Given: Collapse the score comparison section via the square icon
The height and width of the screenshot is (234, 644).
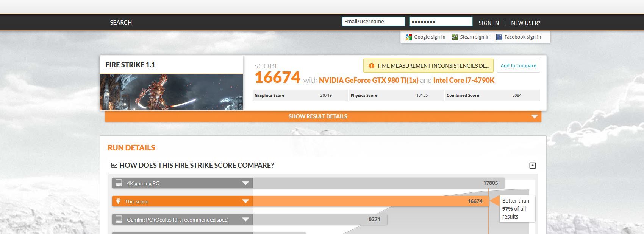Looking at the screenshot, I should (x=532, y=166).
